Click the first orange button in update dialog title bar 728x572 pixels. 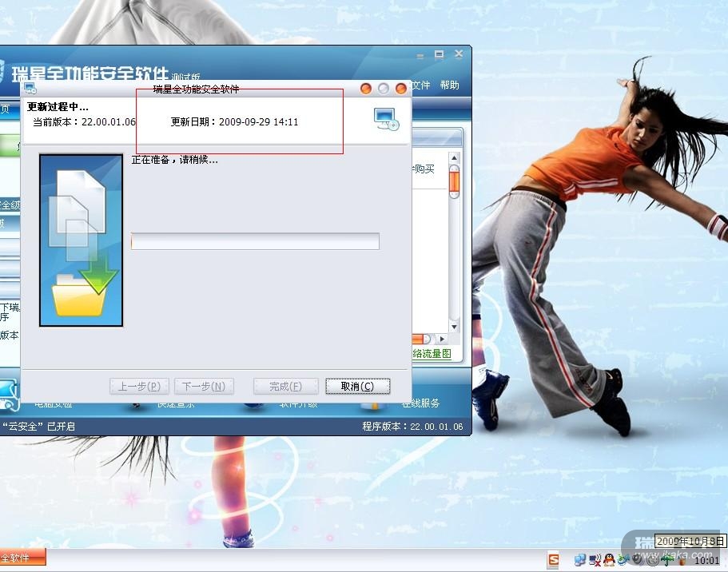[x=366, y=88]
